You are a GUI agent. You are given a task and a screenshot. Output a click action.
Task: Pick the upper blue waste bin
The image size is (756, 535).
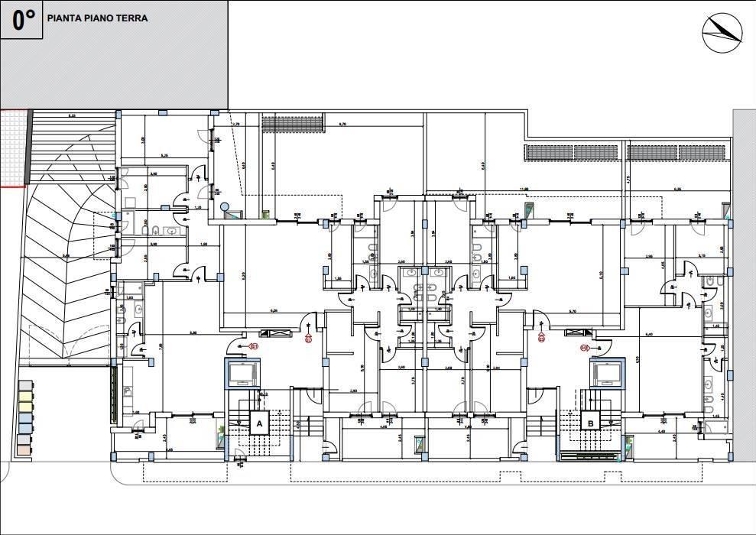point(26,419)
